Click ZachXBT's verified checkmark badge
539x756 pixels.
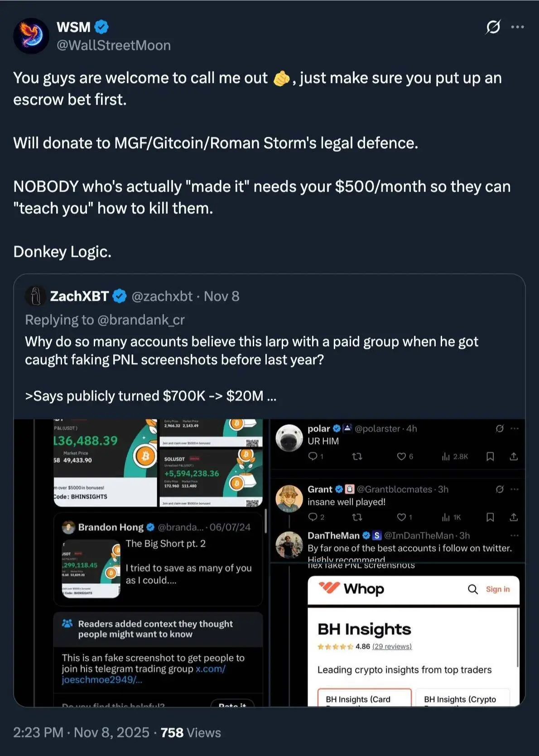pyautogui.click(x=119, y=296)
